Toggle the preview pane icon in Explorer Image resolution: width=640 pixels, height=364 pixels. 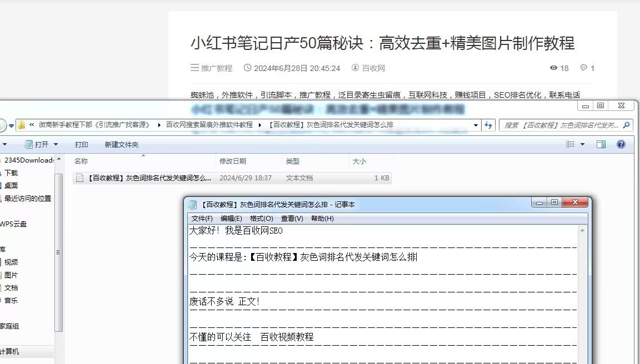601,144
